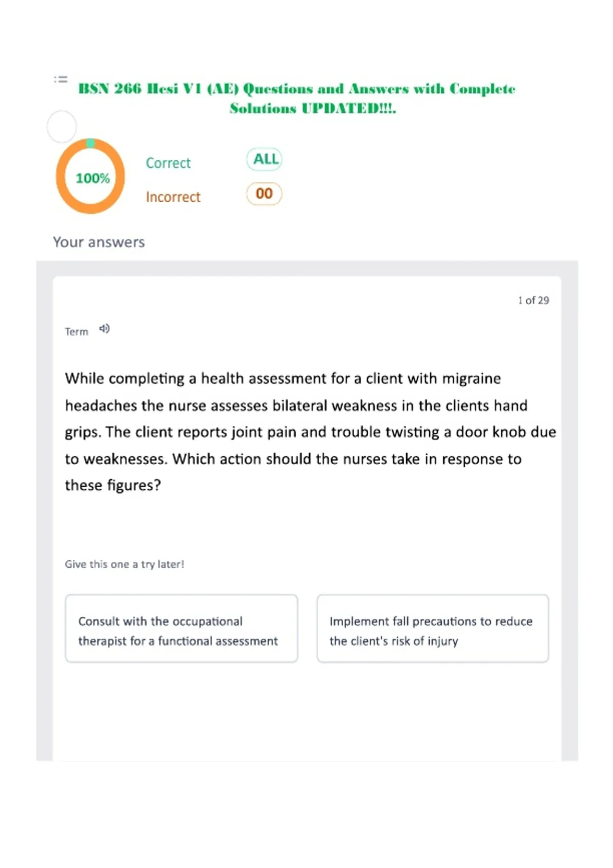Choose Consult with the occupational therapist answer
This screenshot has height=868, width=613.
point(181,629)
